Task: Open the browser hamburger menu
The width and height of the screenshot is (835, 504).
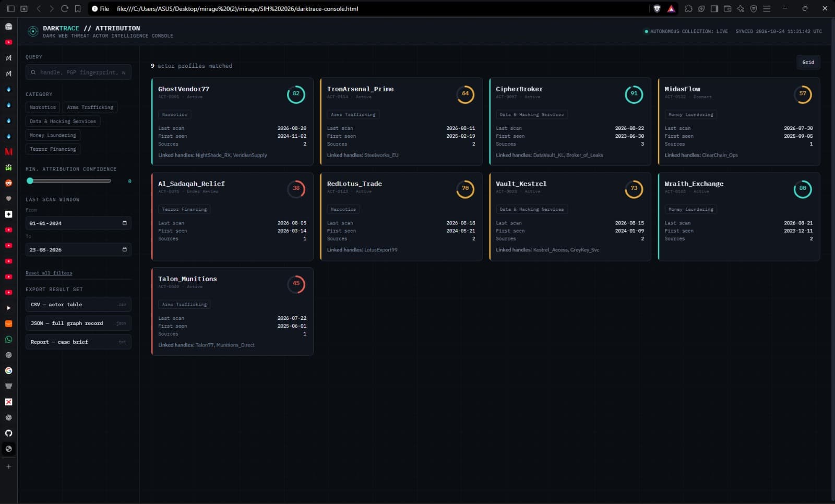Action: coord(767,8)
